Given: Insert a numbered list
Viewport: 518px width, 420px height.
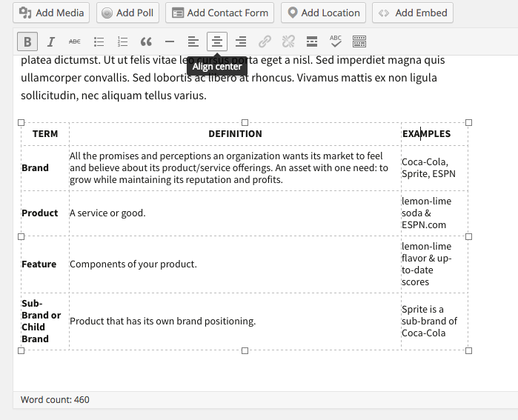Looking at the screenshot, I should pyautogui.click(x=122, y=41).
